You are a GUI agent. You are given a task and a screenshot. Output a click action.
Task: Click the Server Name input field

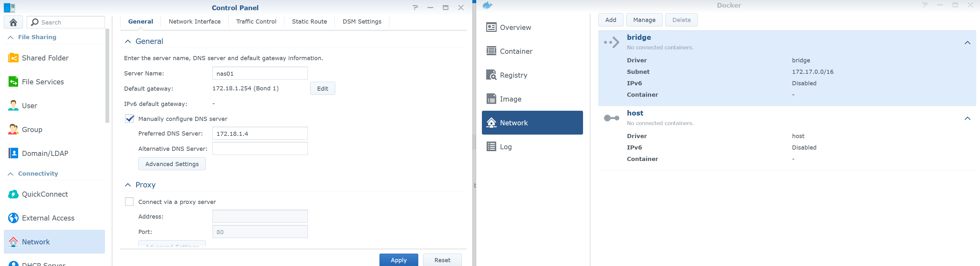click(260, 73)
